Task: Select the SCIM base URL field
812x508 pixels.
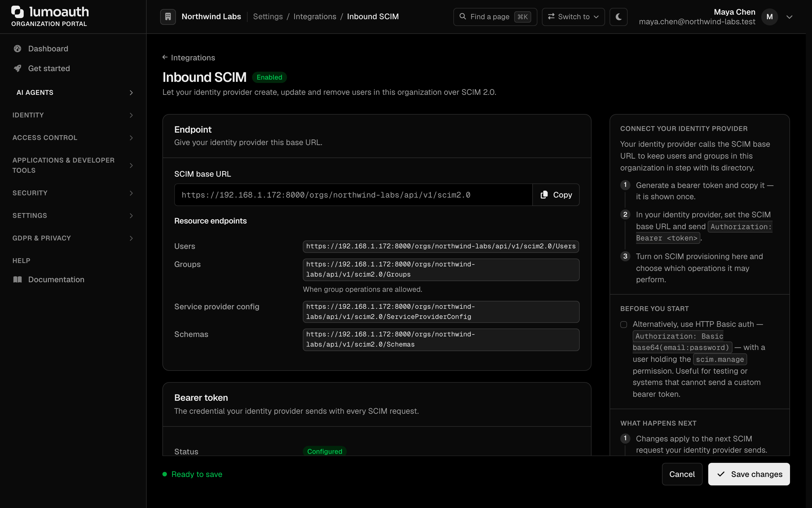Action: [353, 195]
